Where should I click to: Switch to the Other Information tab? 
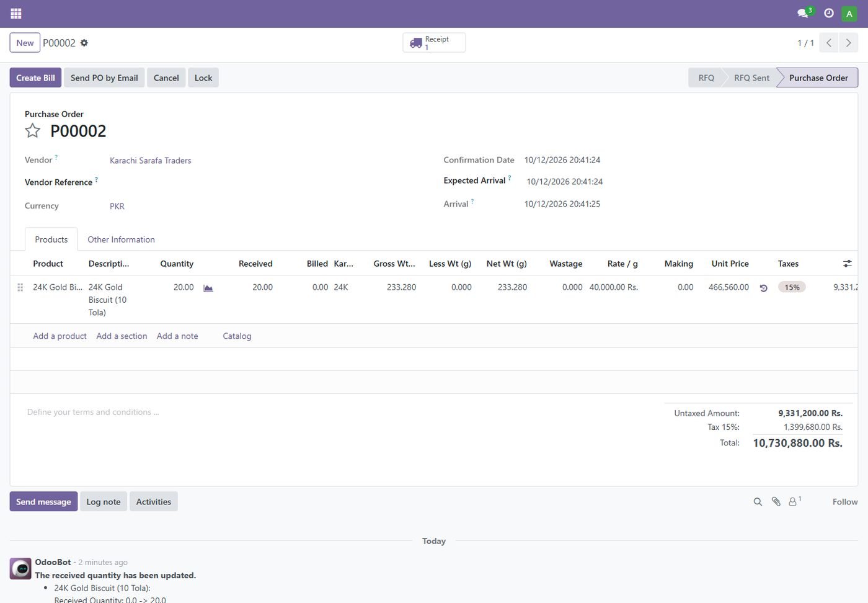tap(121, 239)
